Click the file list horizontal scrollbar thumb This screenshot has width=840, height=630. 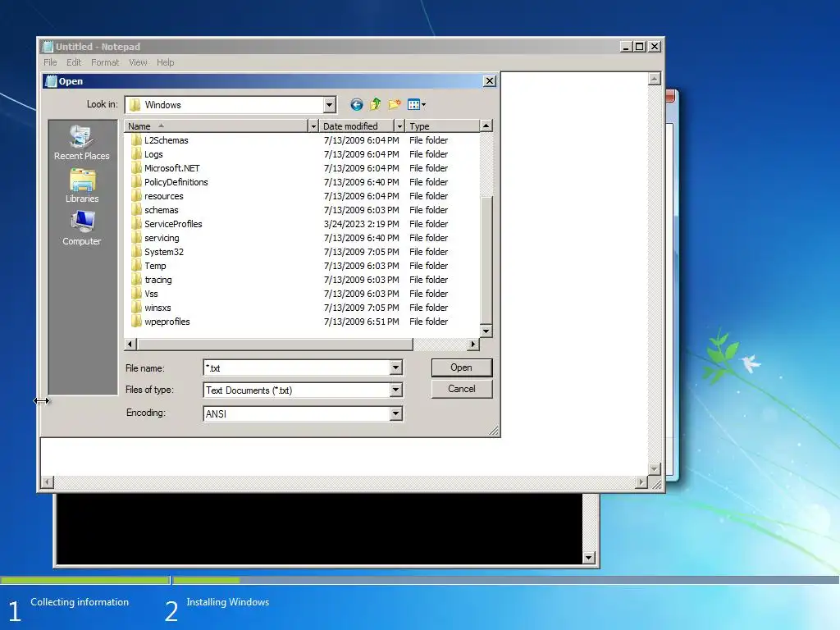pos(275,344)
